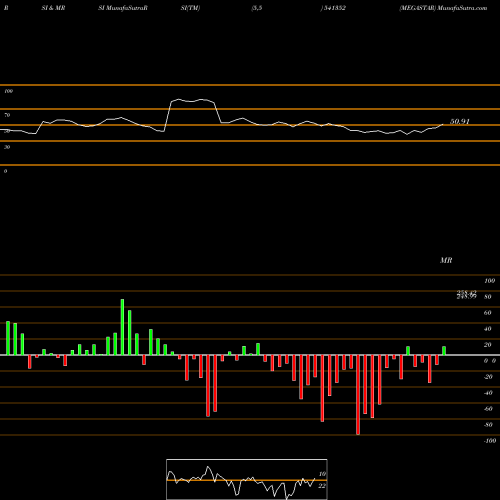This screenshot has width=500, height=500.
Task: Select the '(MEGASTAR) MunafaSutra.com' header text
Action: pyautogui.click(x=443, y=8)
